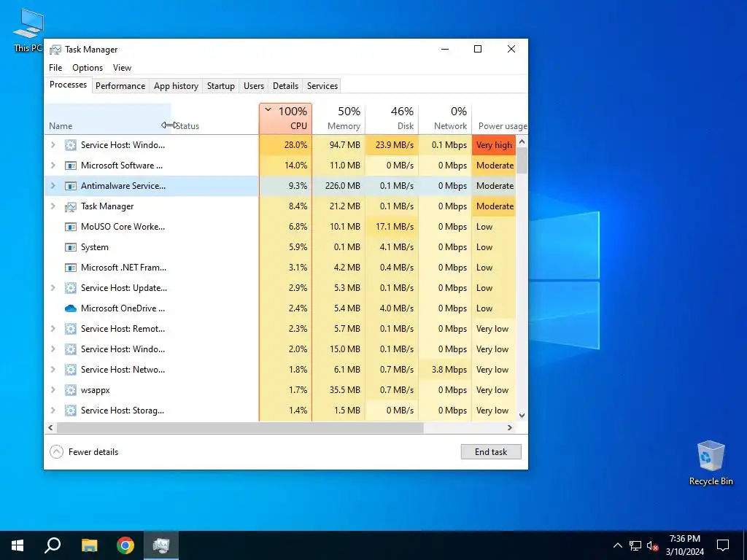Collapse view with Fewer details
This screenshot has width=747, height=560.
(x=84, y=452)
